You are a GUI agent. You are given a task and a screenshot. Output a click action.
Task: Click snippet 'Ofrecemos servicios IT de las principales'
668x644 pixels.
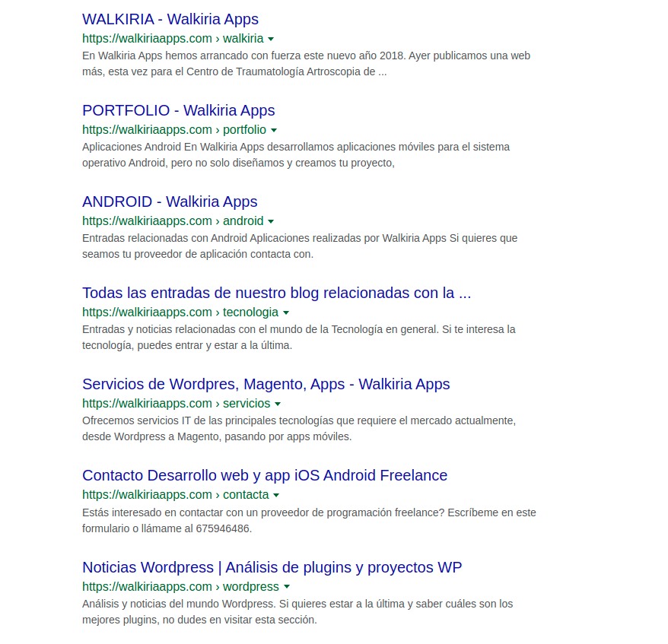click(x=299, y=428)
